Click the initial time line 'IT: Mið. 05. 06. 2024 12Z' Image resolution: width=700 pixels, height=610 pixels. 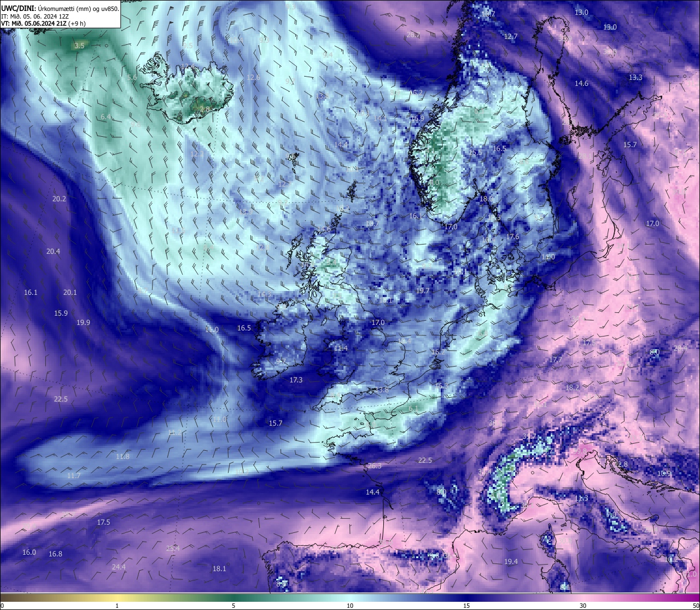pos(35,16)
